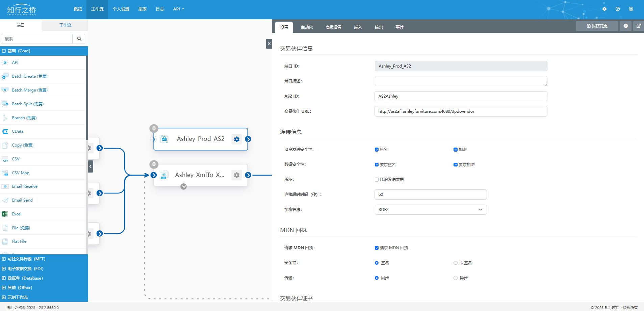Click the AS2 ID input field
Image resolution: width=644 pixels, height=311 pixels.
tap(461, 96)
